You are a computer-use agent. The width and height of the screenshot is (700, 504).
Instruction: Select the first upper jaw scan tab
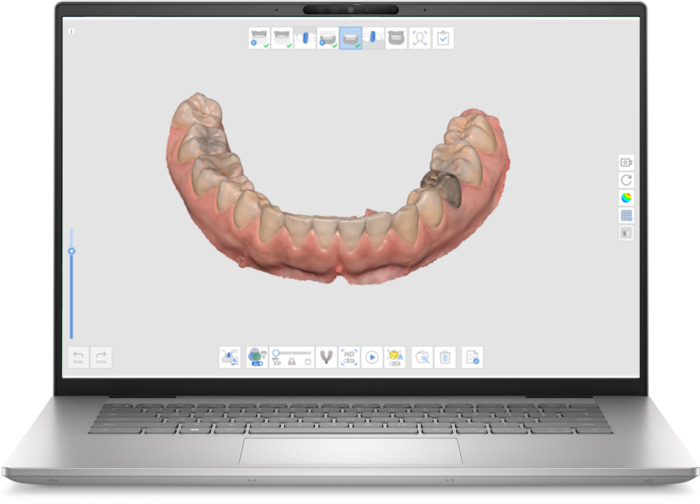260,38
